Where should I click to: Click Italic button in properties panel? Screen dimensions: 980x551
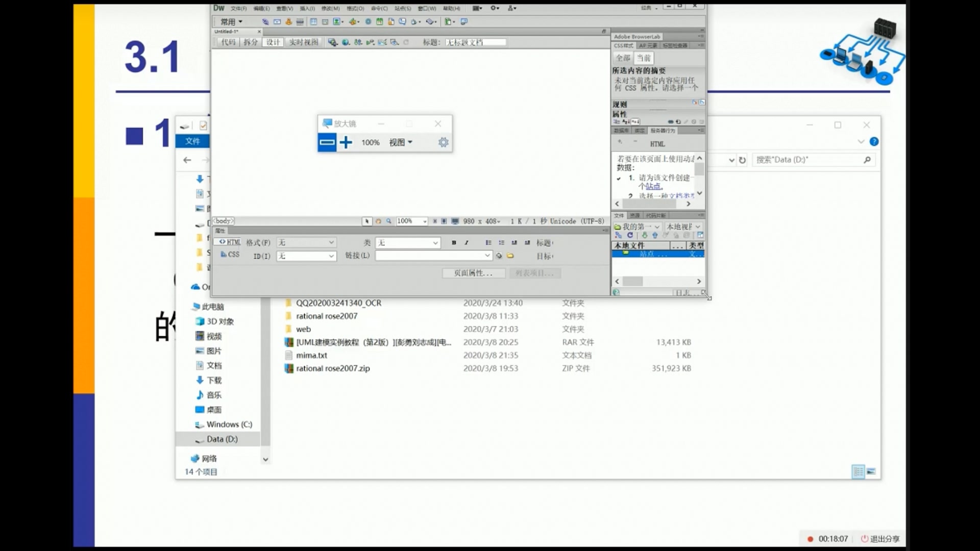point(467,243)
